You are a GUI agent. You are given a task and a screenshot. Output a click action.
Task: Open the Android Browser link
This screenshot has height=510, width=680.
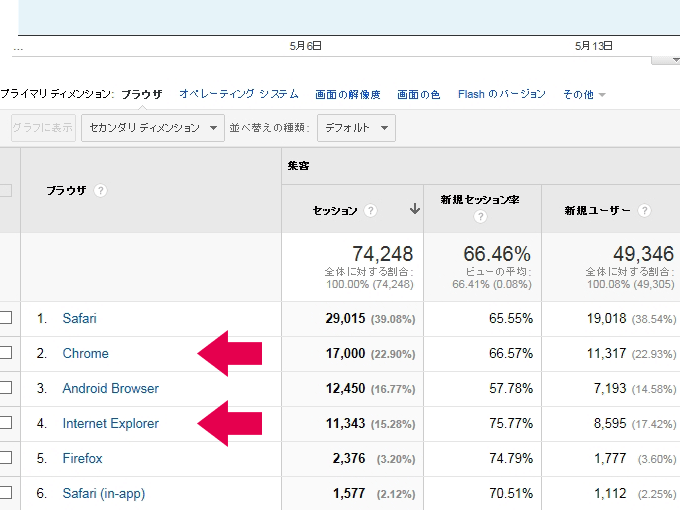[111, 388]
